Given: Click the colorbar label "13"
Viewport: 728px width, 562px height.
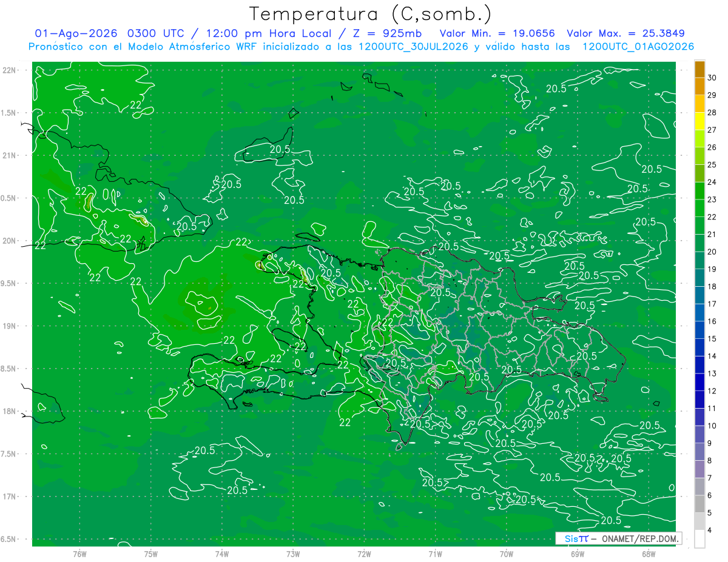Looking at the screenshot, I should pos(712,373).
